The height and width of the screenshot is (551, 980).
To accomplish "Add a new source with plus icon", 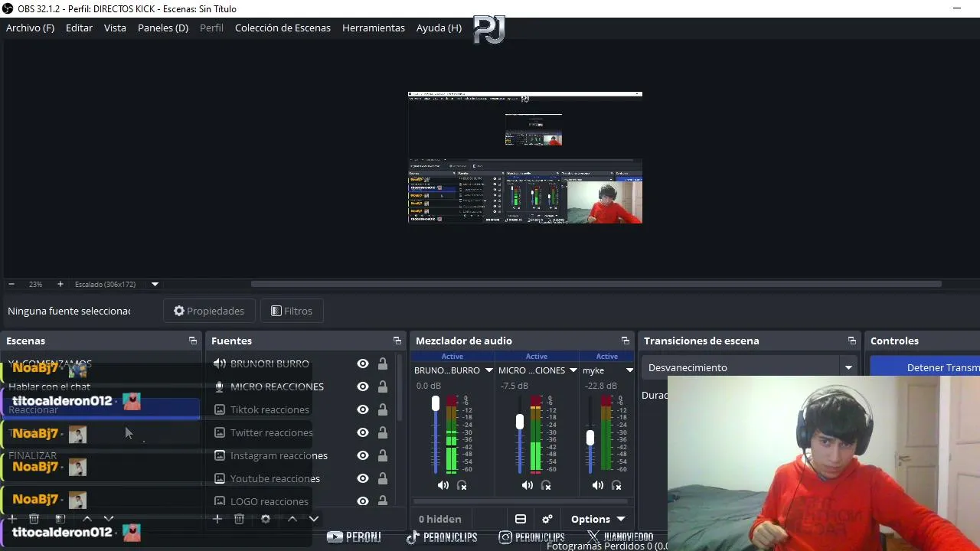I will (x=217, y=519).
